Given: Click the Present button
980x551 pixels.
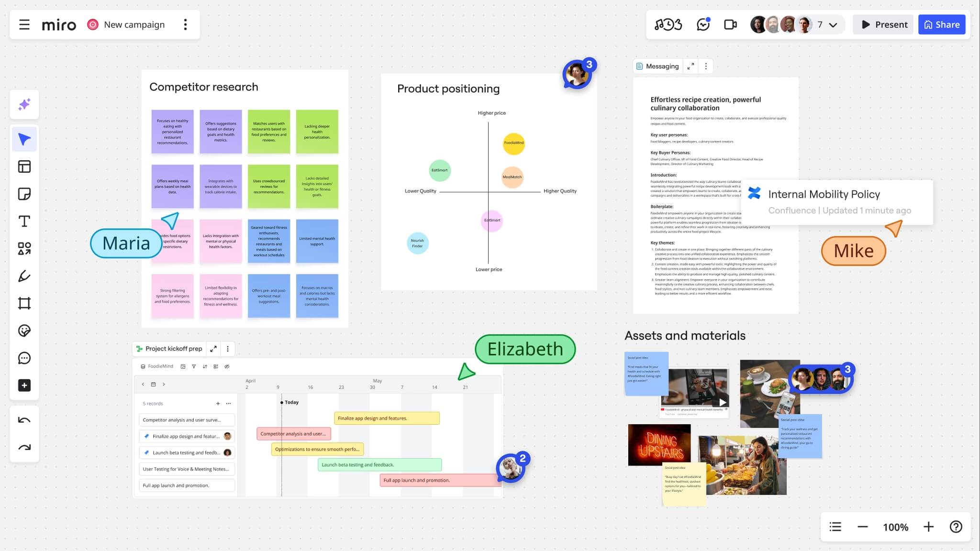Looking at the screenshot, I should (x=883, y=24).
